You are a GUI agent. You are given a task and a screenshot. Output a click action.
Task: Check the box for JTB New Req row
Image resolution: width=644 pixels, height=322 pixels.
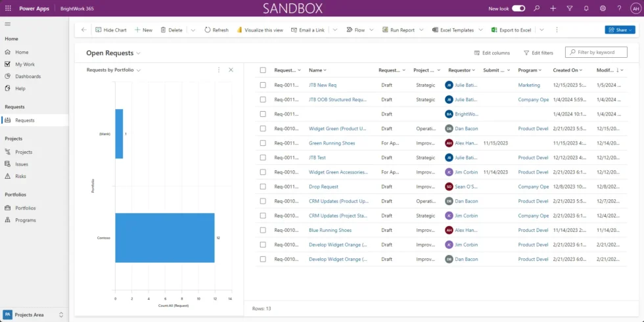click(x=263, y=85)
